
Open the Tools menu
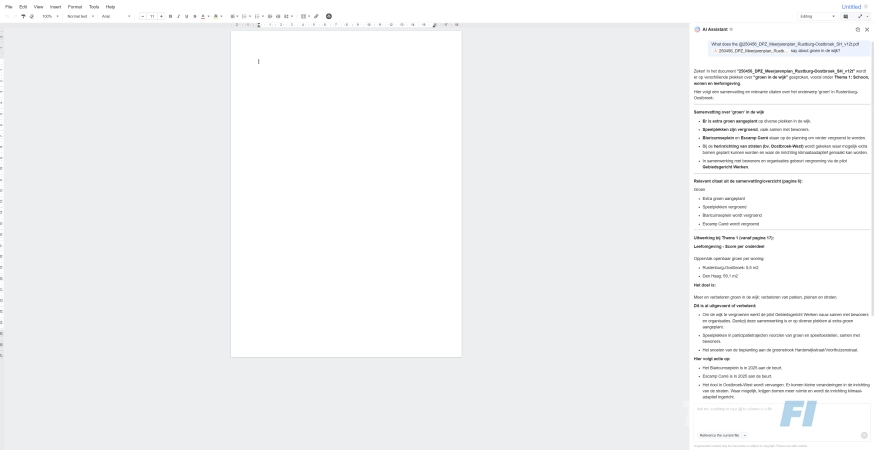(94, 6)
